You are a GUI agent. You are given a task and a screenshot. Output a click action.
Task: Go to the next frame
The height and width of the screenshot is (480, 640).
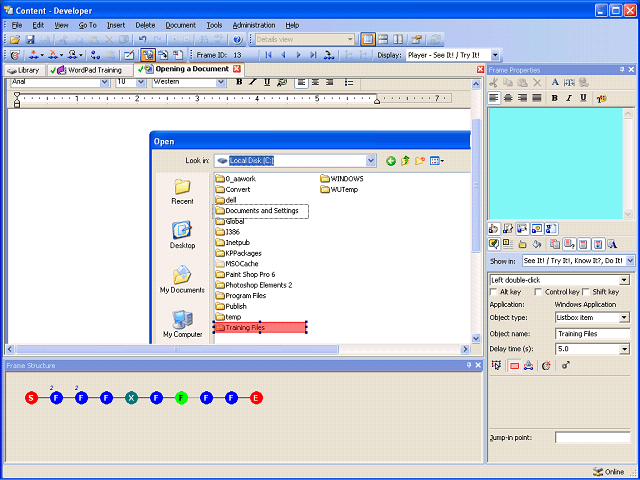298,55
